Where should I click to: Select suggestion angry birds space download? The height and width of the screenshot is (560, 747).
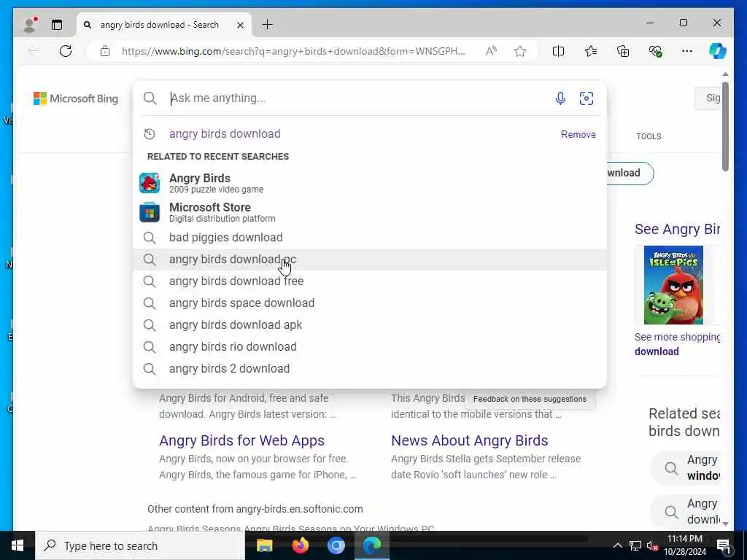[370, 303]
